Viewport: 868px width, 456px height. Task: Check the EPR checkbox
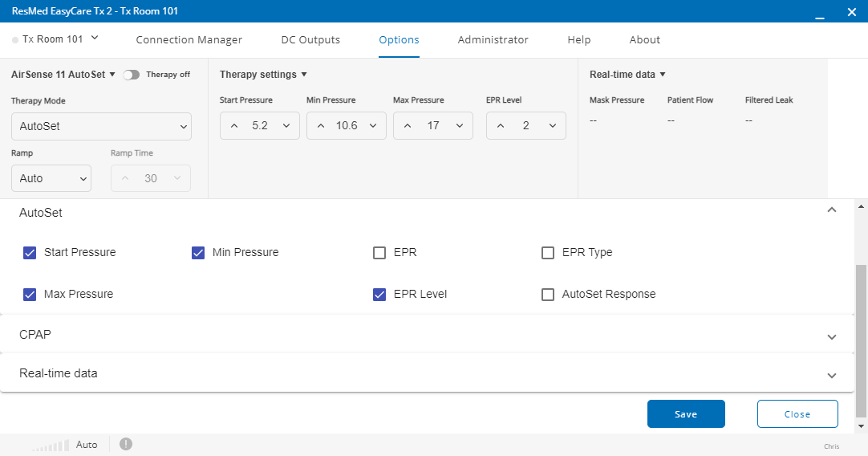pyautogui.click(x=379, y=253)
